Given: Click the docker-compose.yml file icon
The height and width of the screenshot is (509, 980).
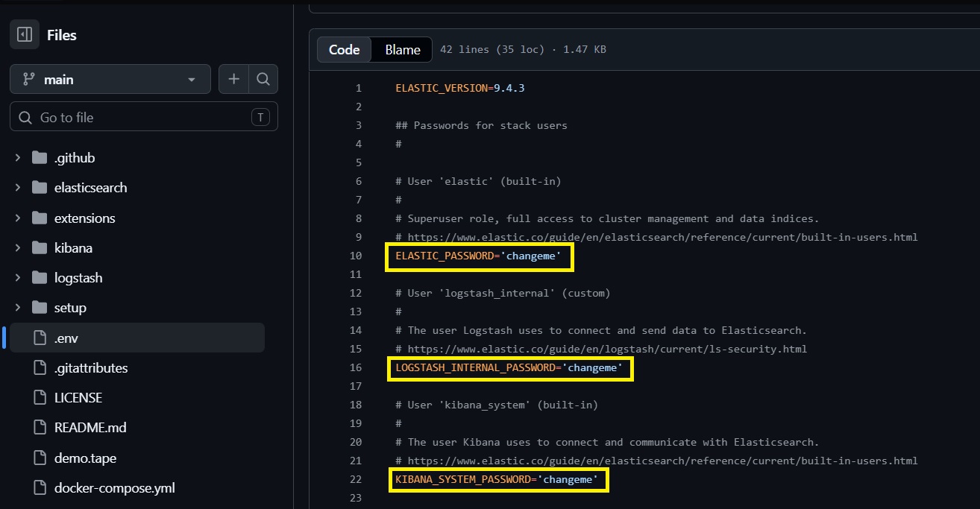Looking at the screenshot, I should [x=40, y=488].
